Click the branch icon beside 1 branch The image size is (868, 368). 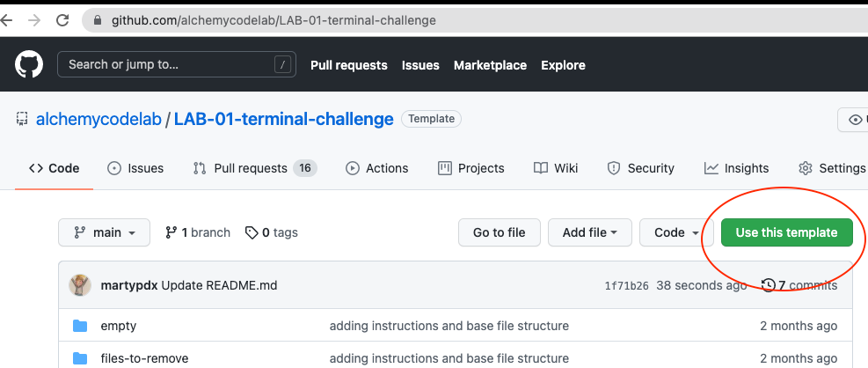170,232
